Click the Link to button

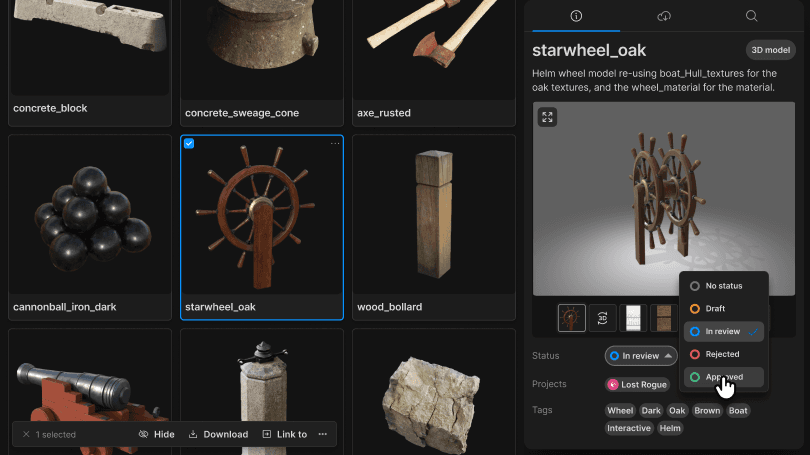point(284,434)
